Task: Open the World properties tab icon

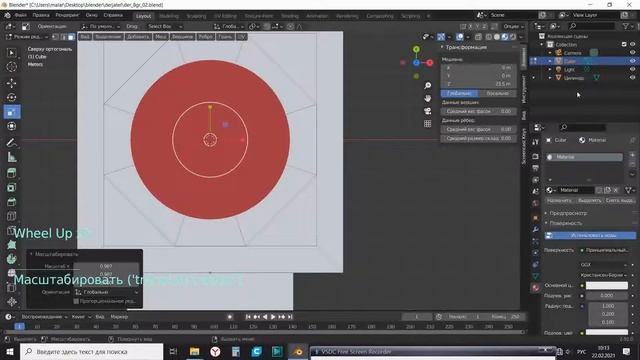Action: [536, 203]
